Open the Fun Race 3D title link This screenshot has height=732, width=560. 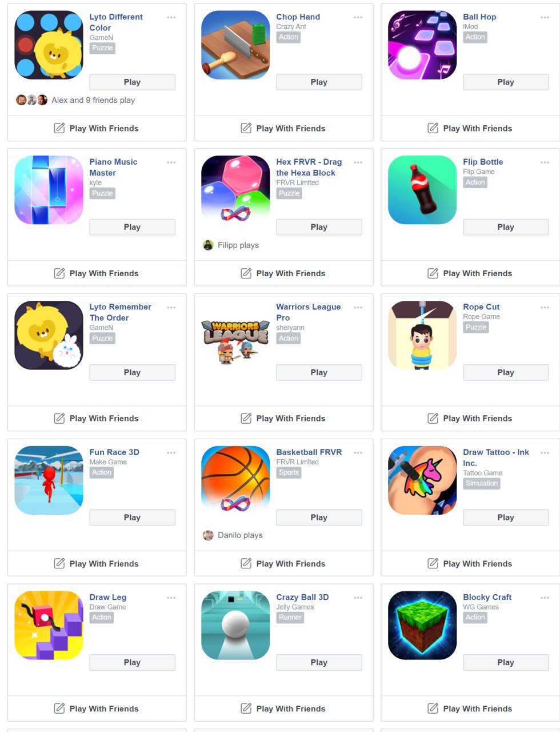pyautogui.click(x=114, y=452)
